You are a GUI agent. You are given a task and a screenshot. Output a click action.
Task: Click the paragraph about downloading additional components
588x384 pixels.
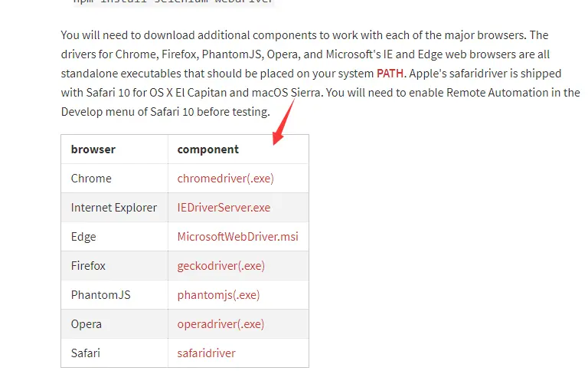(321, 73)
